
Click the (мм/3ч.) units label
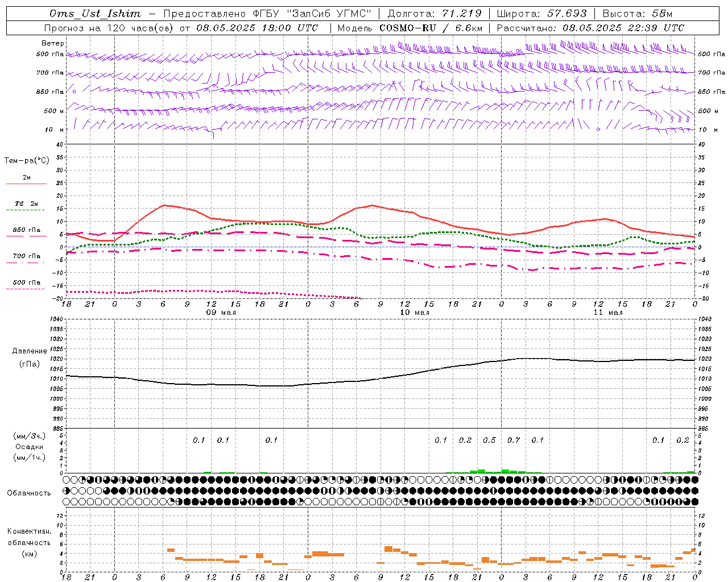[30, 436]
